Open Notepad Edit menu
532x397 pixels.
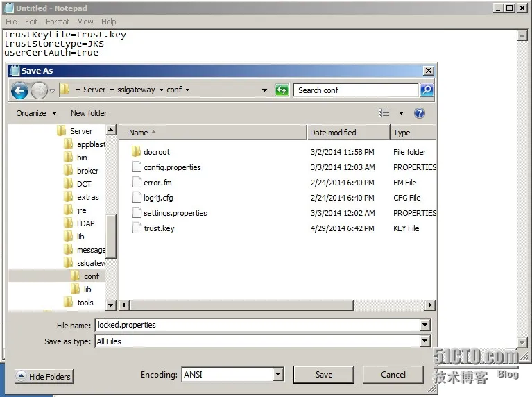pos(31,22)
